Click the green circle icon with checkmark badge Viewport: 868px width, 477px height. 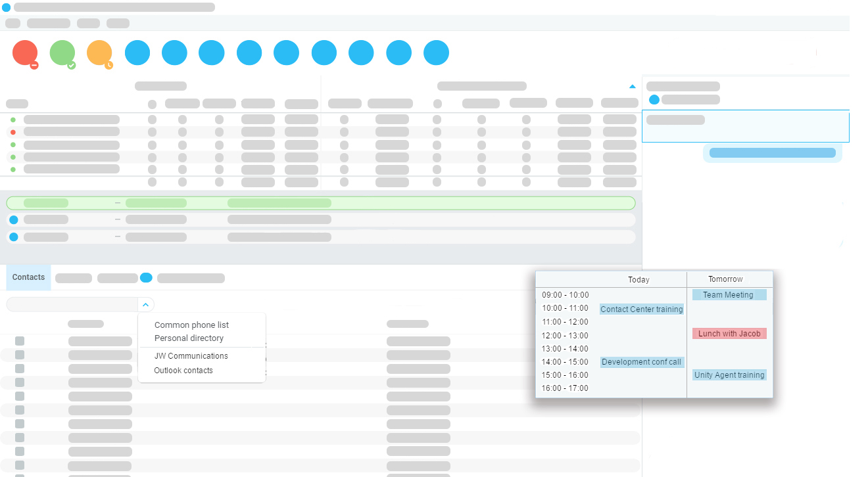pos(62,53)
